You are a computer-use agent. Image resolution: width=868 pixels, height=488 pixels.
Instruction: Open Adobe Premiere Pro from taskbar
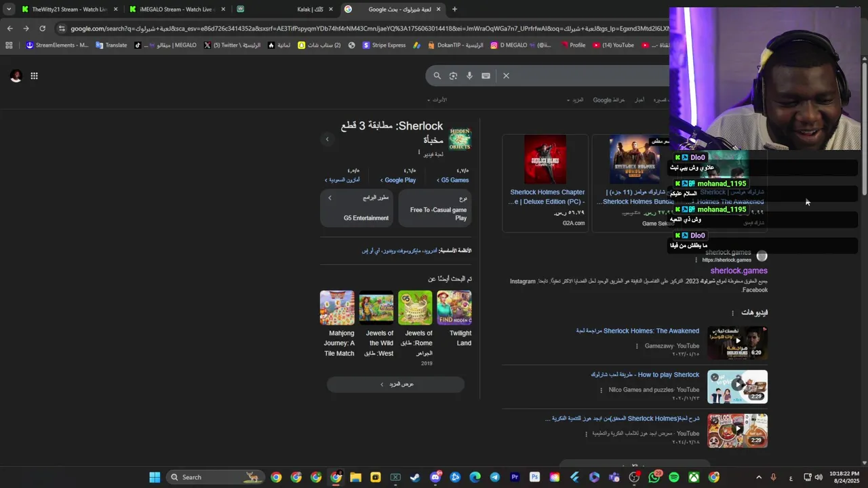515,477
